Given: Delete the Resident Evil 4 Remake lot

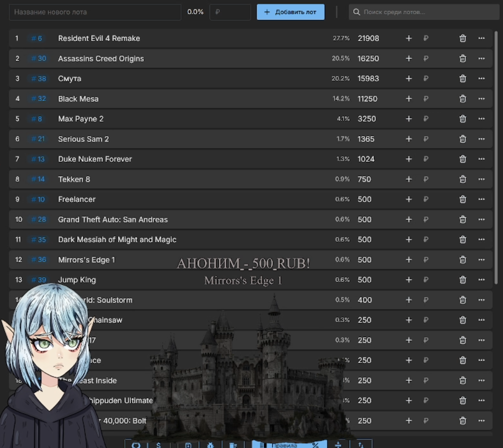Looking at the screenshot, I should click(x=463, y=38).
